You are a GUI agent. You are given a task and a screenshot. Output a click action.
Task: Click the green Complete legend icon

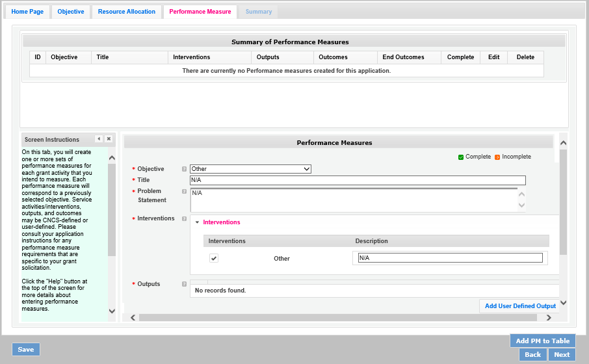(461, 157)
